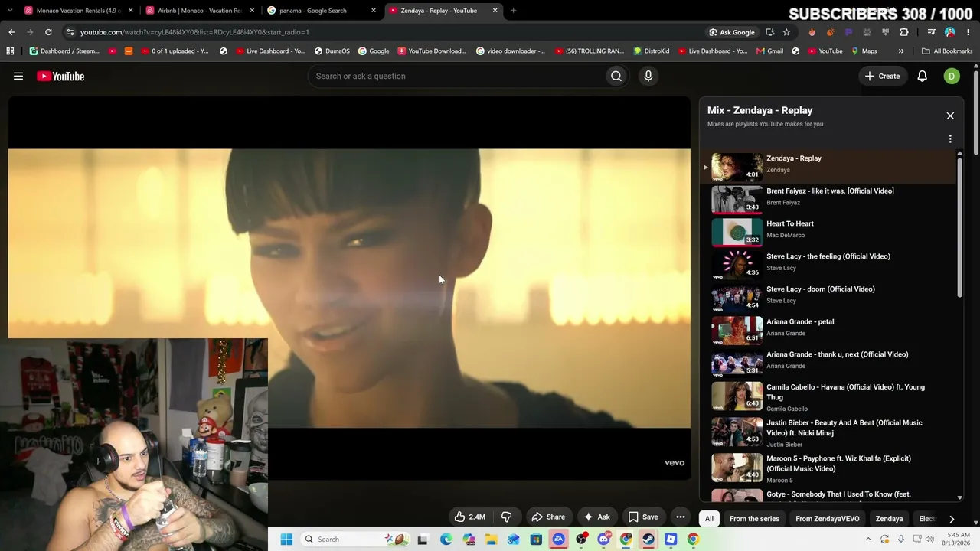Open the Create menu on YouTube
980x551 pixels.
[883, 76]
